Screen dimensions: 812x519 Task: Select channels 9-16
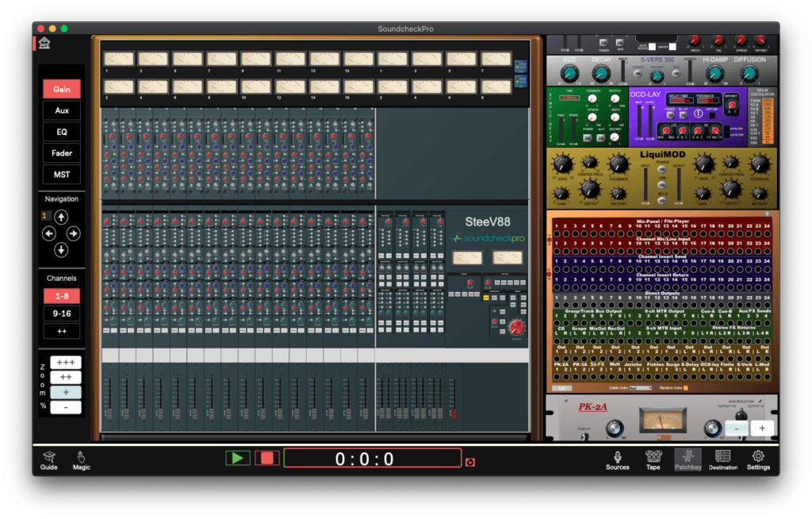62,313
